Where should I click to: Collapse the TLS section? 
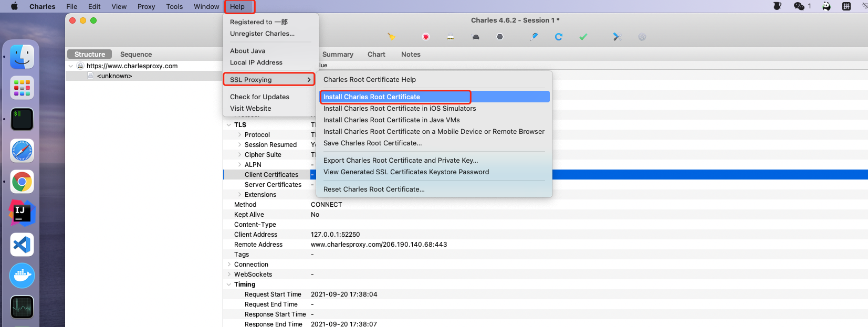(229, 125)
